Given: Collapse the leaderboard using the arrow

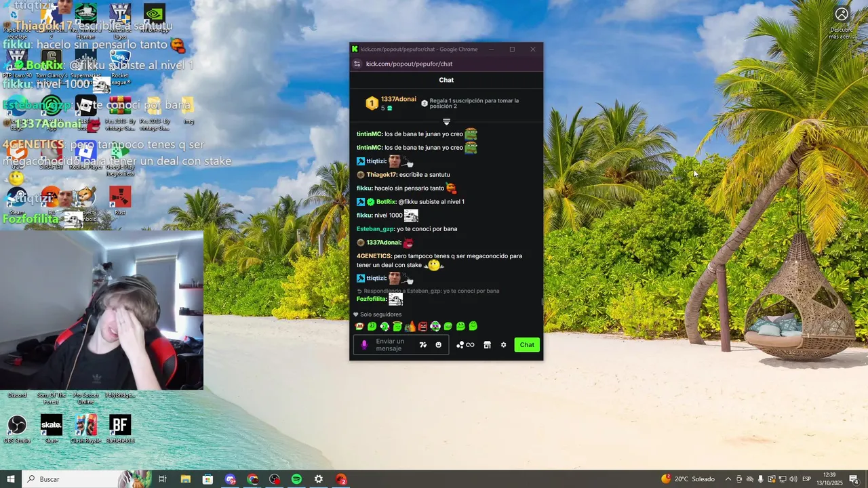Looking at the screenshot, I should coord(446,122).
